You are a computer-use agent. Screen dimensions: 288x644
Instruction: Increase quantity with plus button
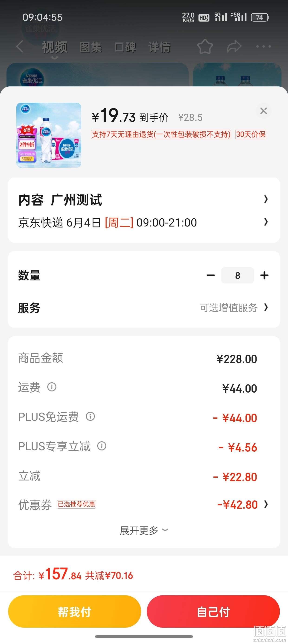tap(264, 275)
